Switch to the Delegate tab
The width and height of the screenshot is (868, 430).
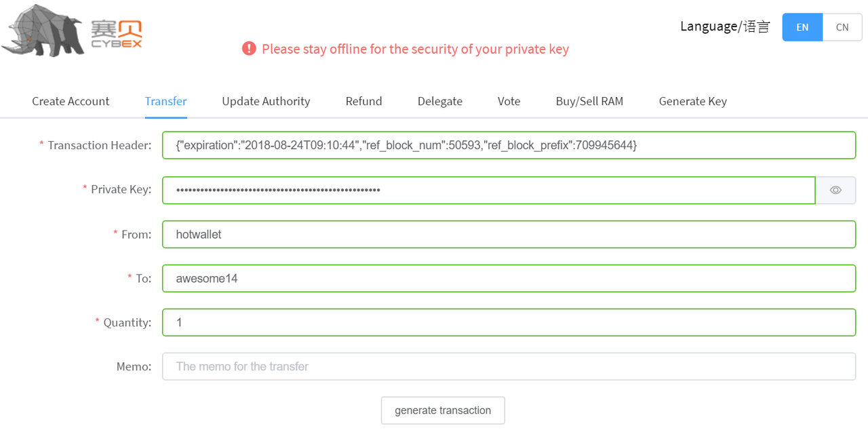[x=440, y=101]
